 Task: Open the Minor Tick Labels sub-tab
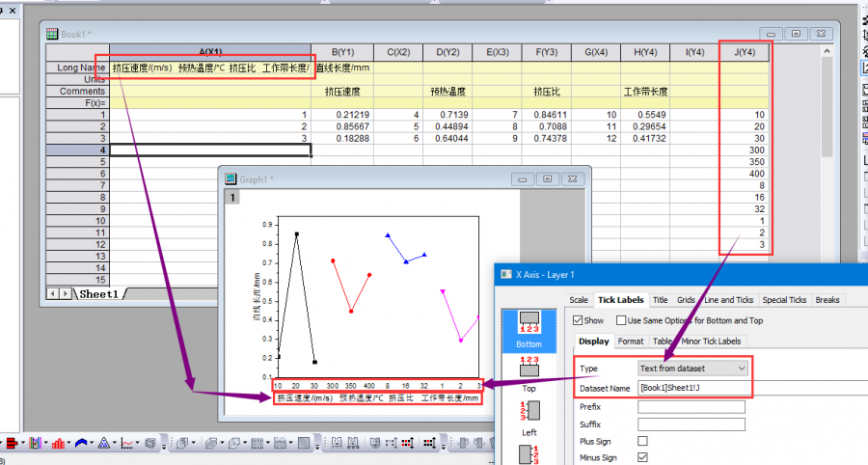pyautogui.click(x=711, y=341)
